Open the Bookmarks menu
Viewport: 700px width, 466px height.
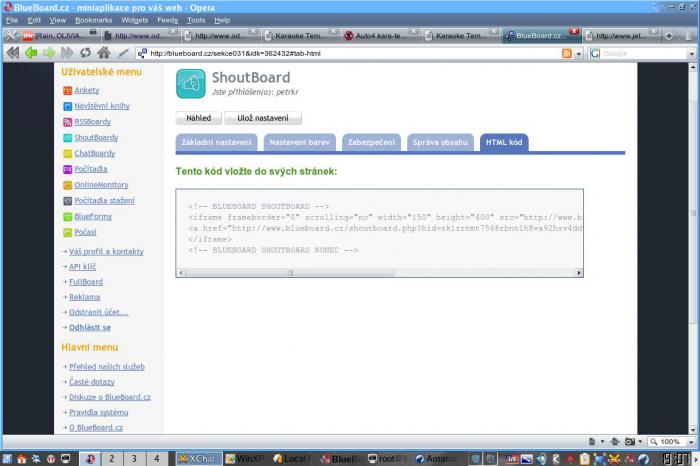coord(93,20)
